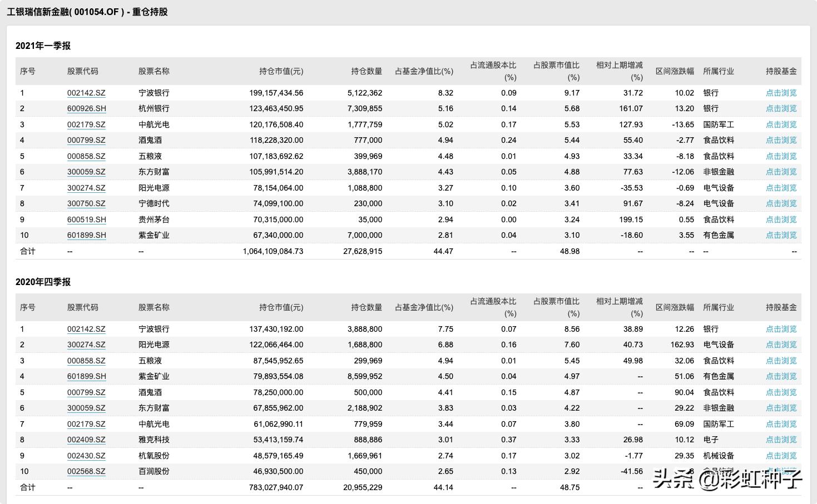This screenshot has height=504, width=817.
Task: Open 点击浏览 for 宁波银行 in 2021年一季报
Action: [x=781, y=93]
